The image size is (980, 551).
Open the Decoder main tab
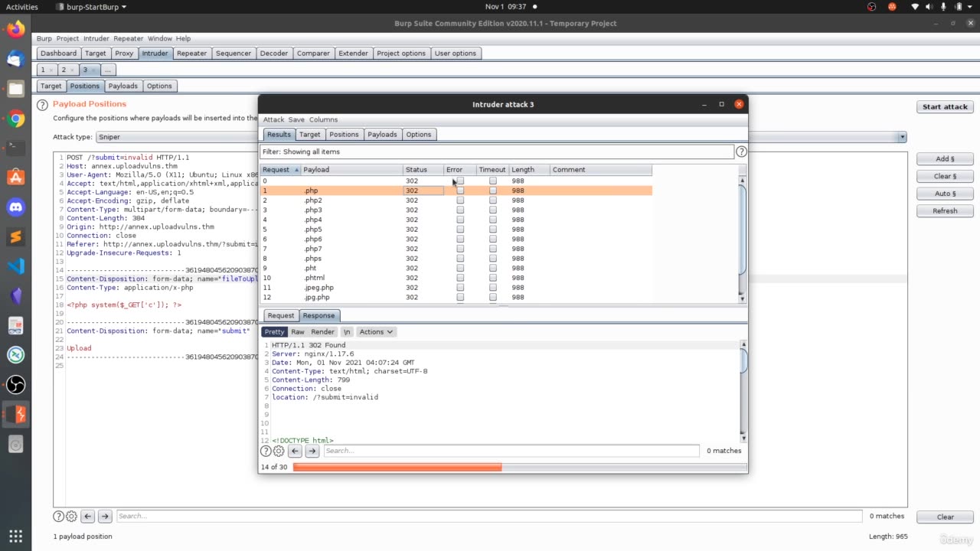tap(273, 54)
